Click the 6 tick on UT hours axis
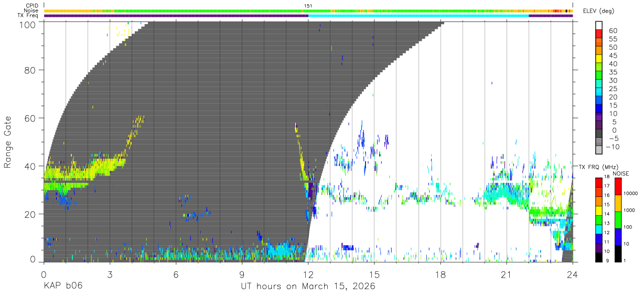Screen dimensions: 644x297 [x=176, y=274]
